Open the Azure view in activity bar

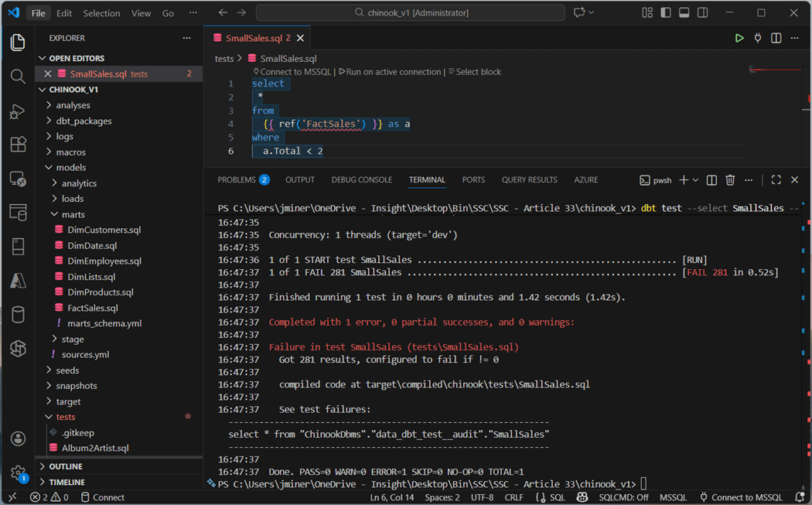(18, 281)
